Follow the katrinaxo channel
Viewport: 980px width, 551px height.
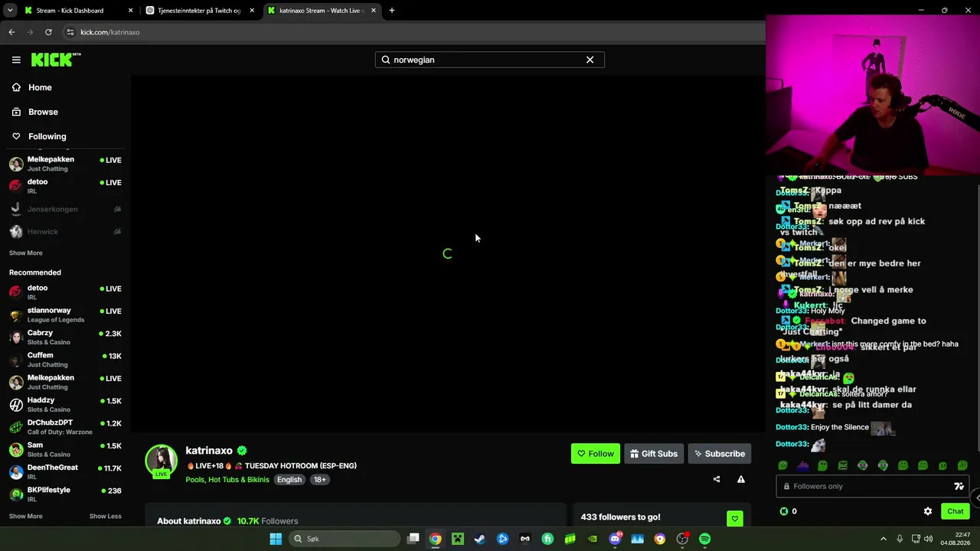point(595,454)
